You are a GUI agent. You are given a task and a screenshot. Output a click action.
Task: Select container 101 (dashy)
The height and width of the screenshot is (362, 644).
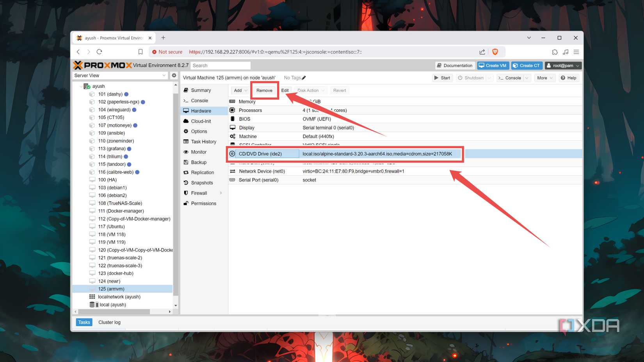click(x=110, y=94)
